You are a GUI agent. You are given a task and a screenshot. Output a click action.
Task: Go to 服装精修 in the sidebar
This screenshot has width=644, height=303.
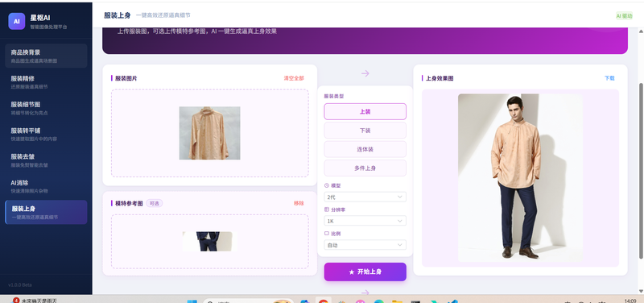pyautogui.click(x=46, y=82)
